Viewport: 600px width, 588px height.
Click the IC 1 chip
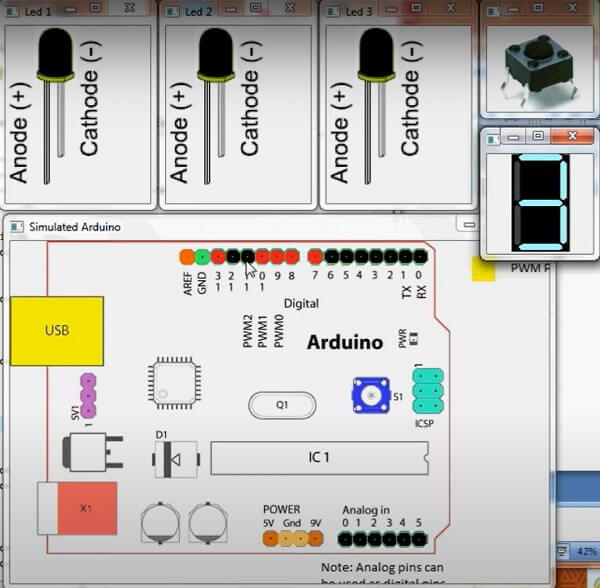[320, 458]
